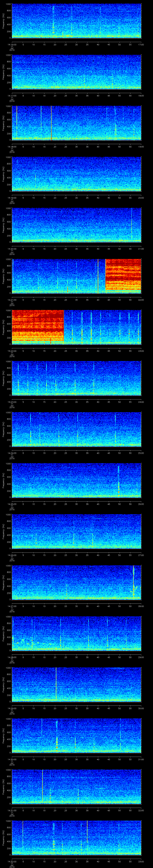The image size is (153, 868).
Task: Click the 14:27:00 start time label
Action: (12, 606)
